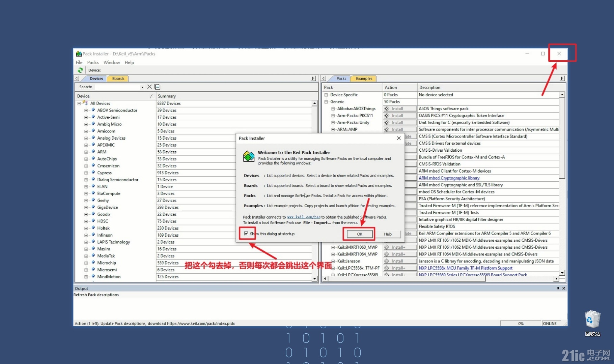
Task: Click the green refresh packs toolbar icon
Action: [x=80, y=70]
